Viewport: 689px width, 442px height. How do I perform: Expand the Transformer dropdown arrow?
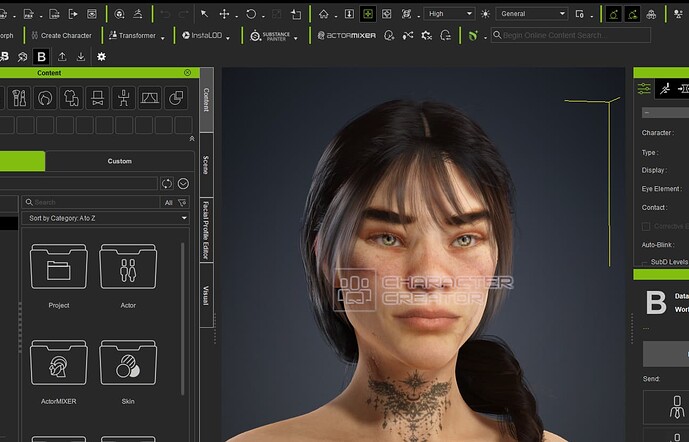(163, 38)
